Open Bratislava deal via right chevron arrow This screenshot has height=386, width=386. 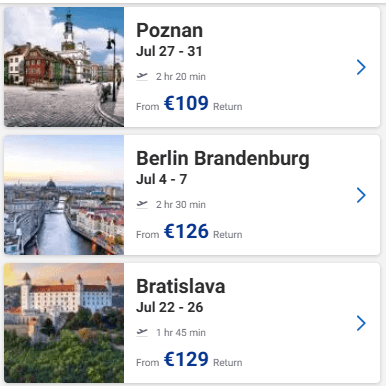[x=361, y=323]
